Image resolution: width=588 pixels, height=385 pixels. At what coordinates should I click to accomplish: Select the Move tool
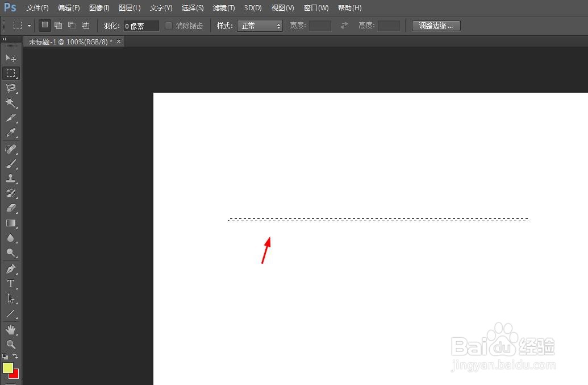(11, 58)
